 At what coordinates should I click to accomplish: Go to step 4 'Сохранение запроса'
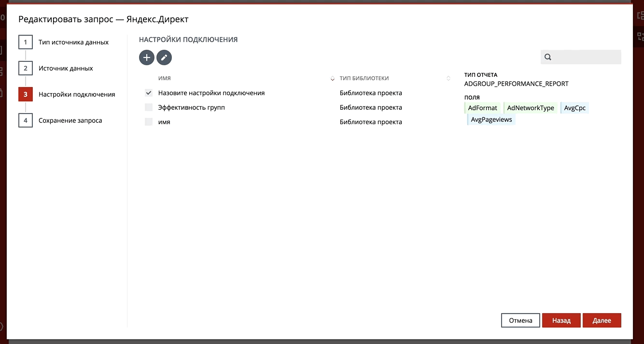coord(60,120)
